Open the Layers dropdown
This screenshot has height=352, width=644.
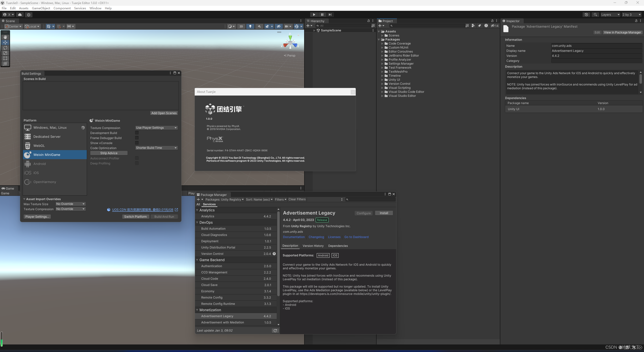tap(610, 15)
